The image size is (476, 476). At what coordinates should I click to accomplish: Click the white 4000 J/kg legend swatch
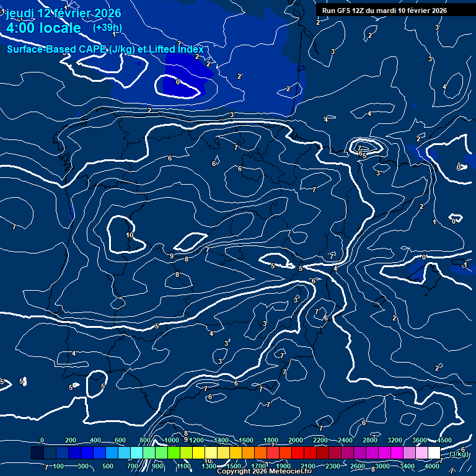pyautogui.click(x=434, y=453)
